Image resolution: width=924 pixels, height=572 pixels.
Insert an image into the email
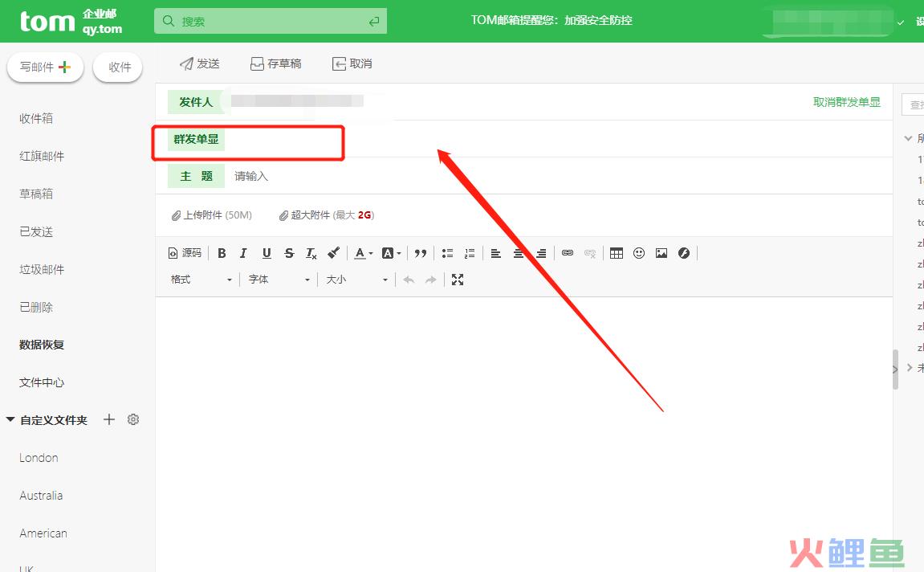[x=661, y=253]
